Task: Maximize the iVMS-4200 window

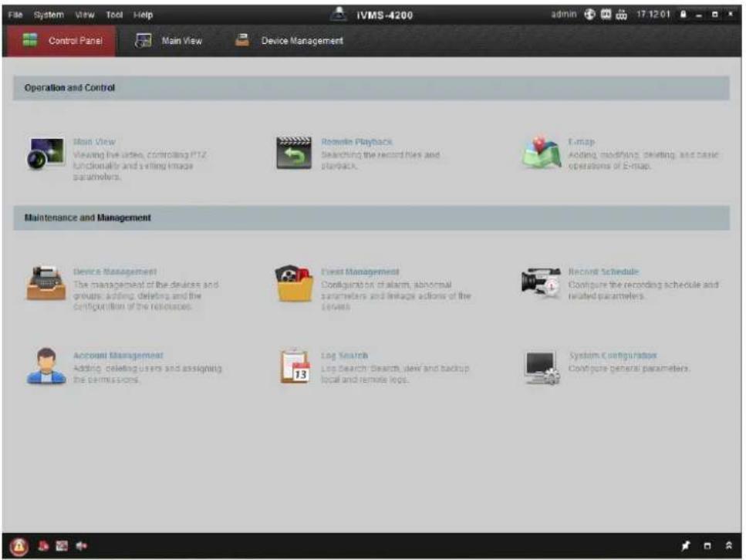Action: coord(714,15)
